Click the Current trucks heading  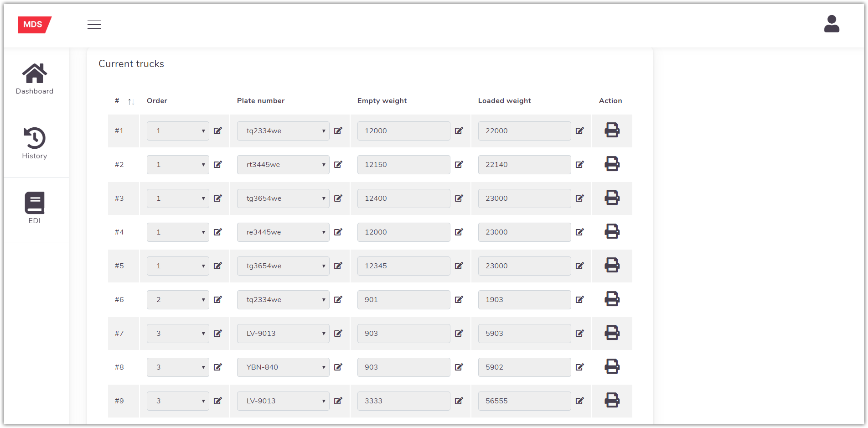(131, 64)
